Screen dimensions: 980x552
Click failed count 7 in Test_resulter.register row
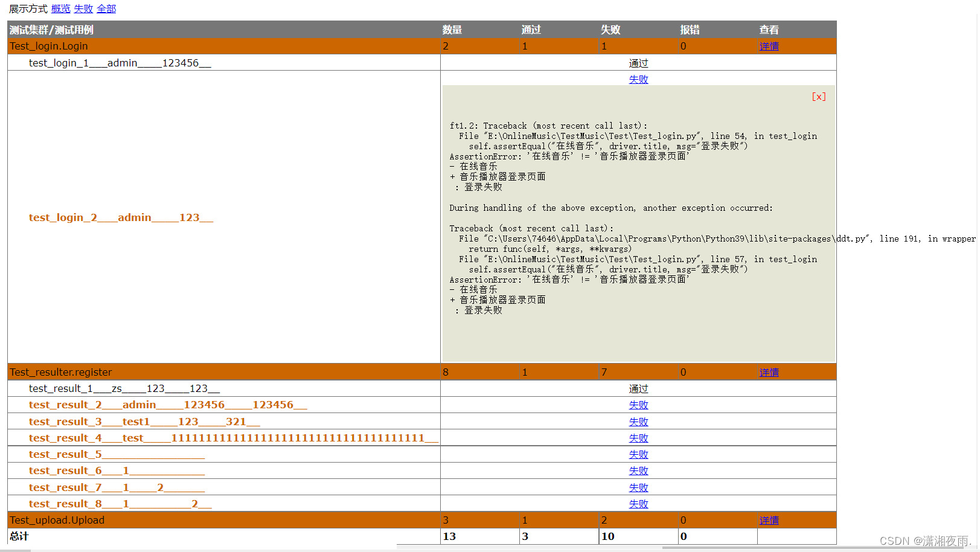click(x=604, y=373)
